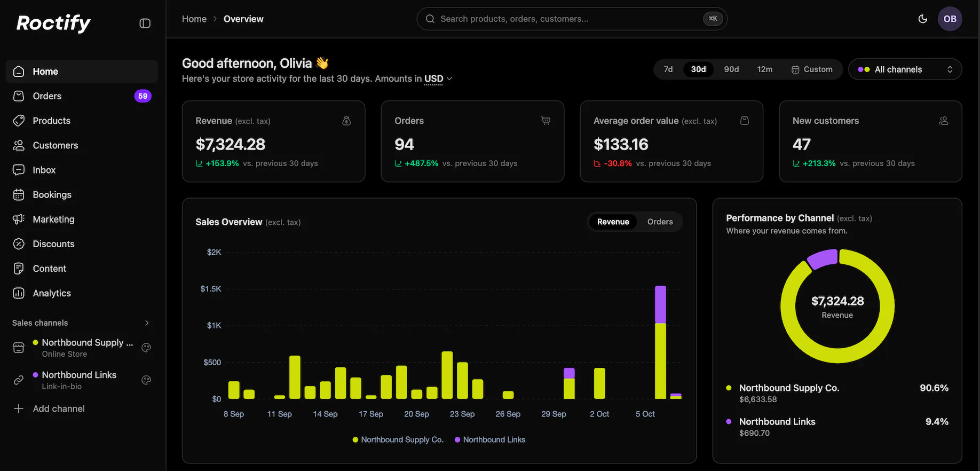Click the Orders bag icon in sidebar
The image size is (980, 471).
(19, 96)
